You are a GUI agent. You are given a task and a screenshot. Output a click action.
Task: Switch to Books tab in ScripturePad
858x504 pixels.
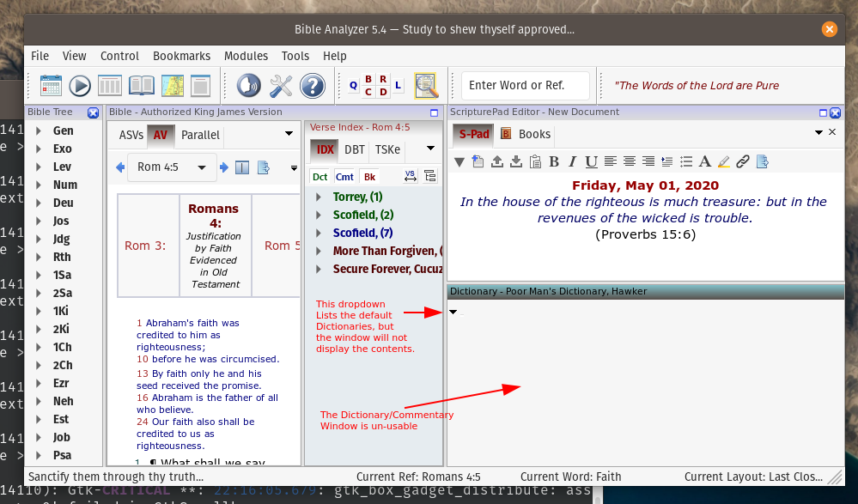point(527,134)
